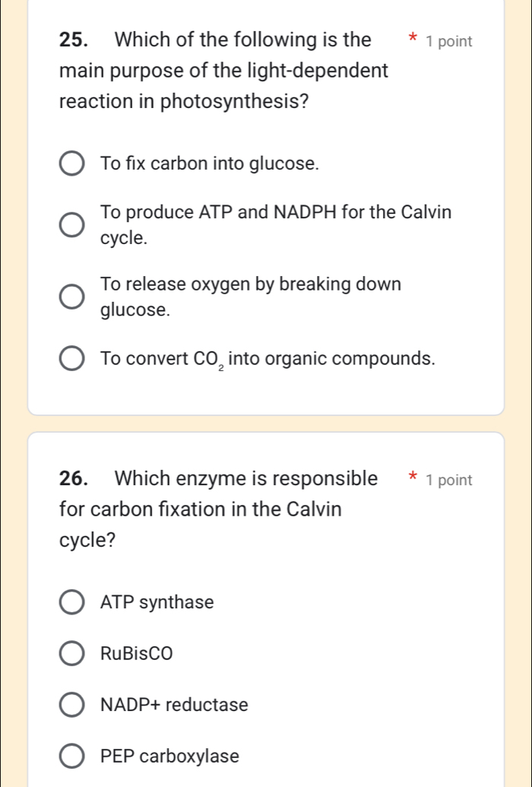532x787 pixels.
Task: Select 'To produce ATP and NADPH' answer
Action: pos(71,224)
